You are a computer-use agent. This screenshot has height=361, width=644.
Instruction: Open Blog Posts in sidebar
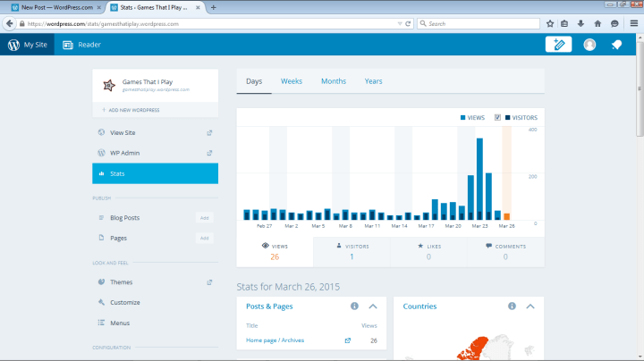124,218
